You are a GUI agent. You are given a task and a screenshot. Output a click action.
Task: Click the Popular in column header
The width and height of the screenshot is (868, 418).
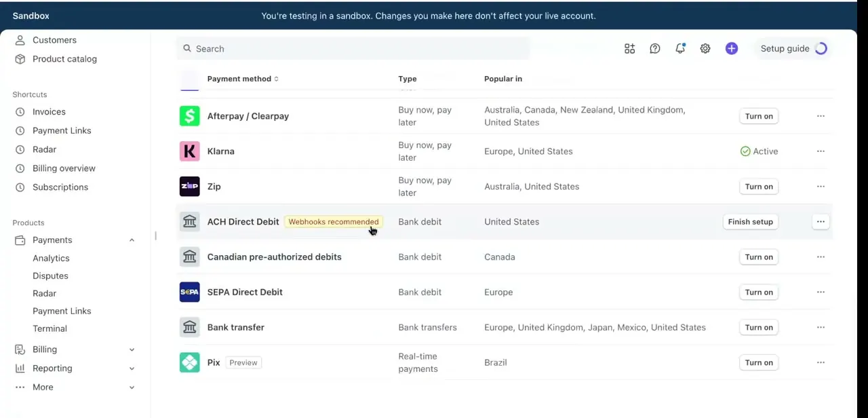503,79
